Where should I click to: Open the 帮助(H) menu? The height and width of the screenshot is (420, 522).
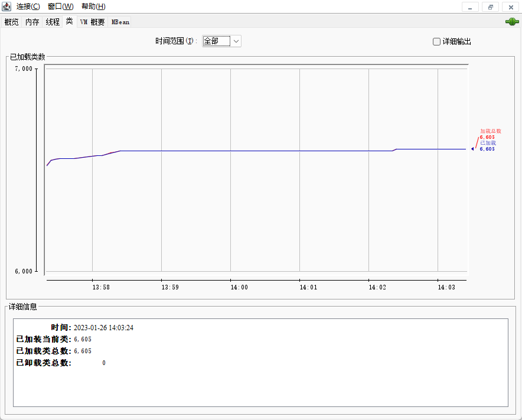tap(93, 6)
